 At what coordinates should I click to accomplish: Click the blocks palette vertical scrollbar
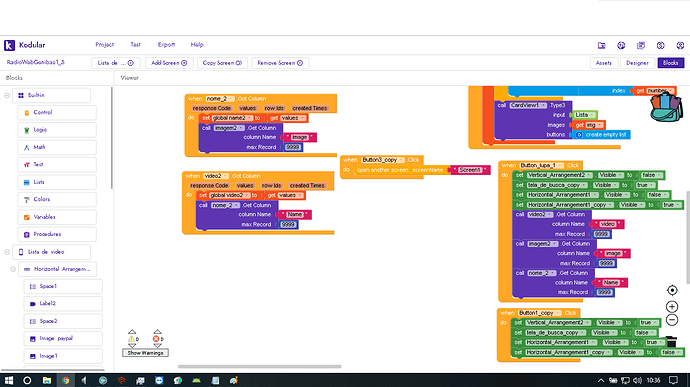pyautogui.click(x=111, y=137)
